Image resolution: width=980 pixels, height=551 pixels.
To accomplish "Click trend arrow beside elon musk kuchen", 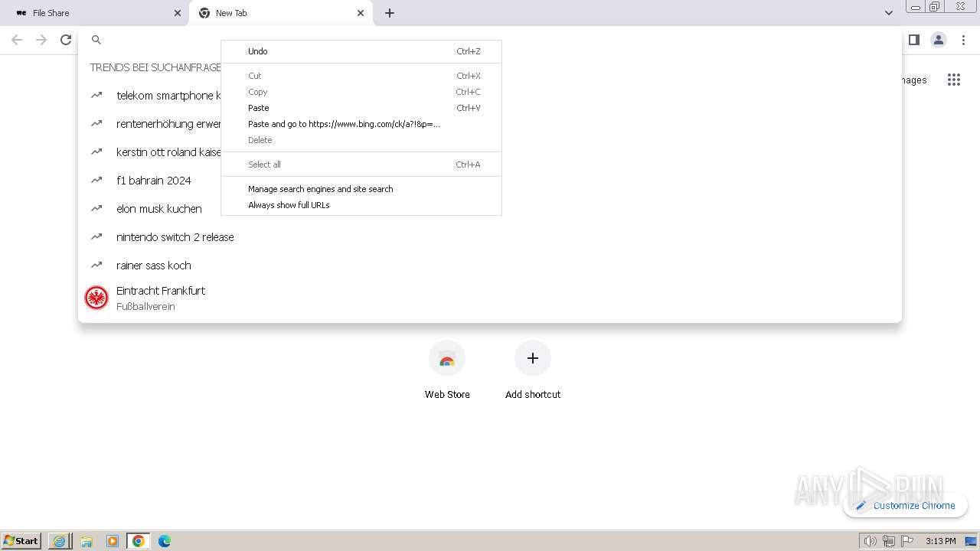I will (x=96, y=208).
